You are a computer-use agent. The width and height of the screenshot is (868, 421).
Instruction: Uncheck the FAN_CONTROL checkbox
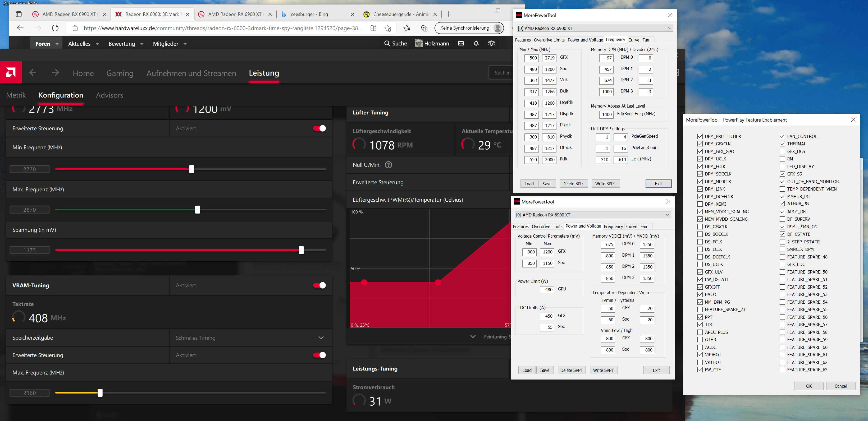pos(782,136)
